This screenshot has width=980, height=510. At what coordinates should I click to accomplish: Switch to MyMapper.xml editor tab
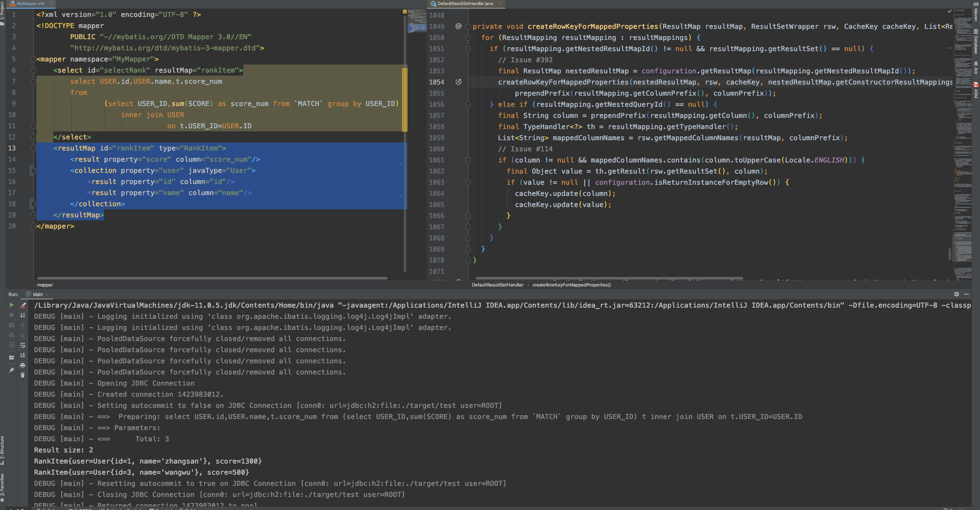pyautogui.click(x=30, y=3)
